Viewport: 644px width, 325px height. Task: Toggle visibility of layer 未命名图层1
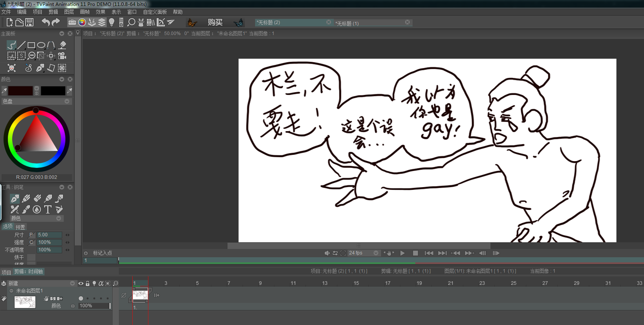(80, 283)
